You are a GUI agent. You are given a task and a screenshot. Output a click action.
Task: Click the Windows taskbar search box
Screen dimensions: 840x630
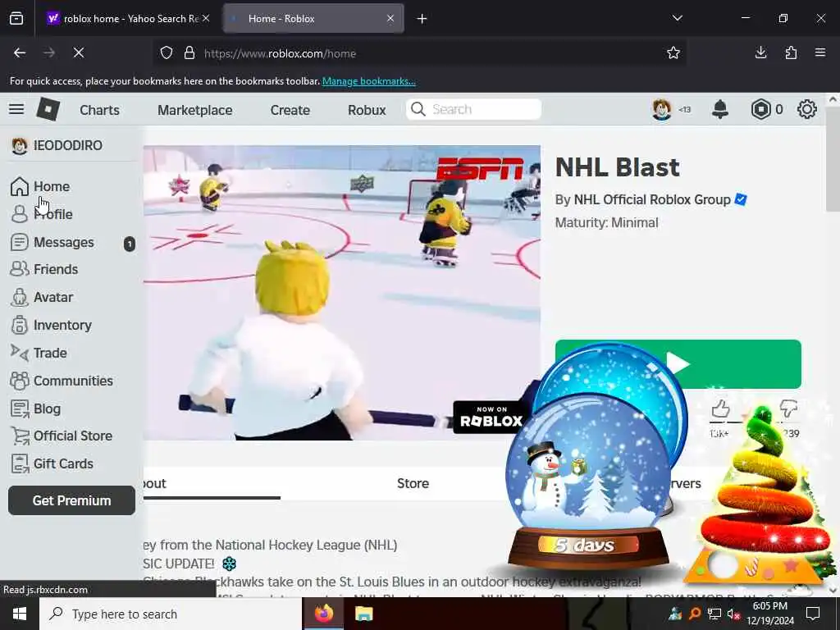[171, 614]
